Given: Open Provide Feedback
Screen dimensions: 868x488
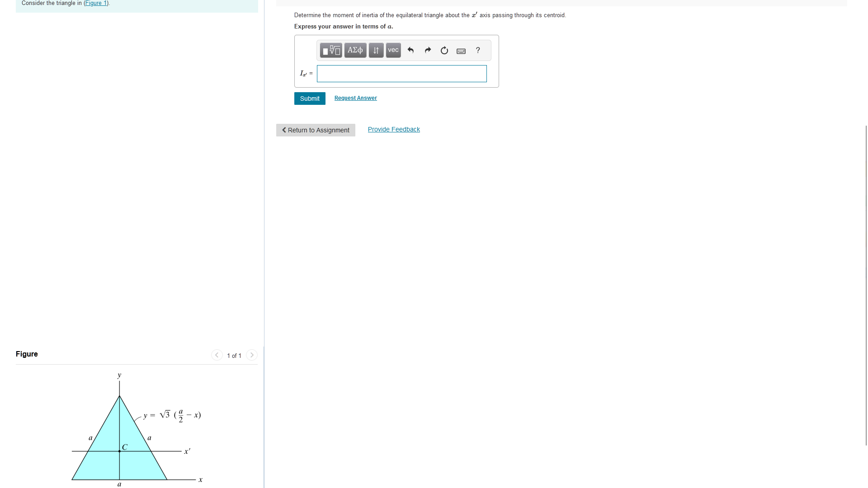Looking at the screenshot, I should coord(394,129).
